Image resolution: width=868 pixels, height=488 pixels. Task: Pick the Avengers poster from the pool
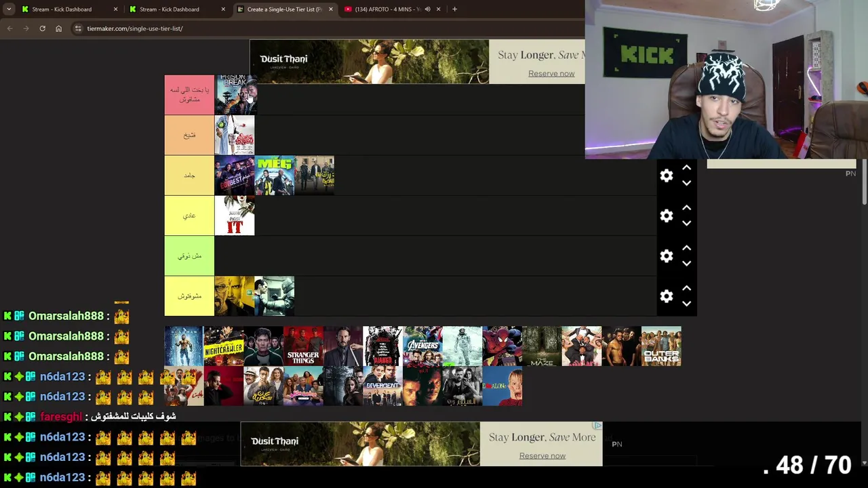422,346
